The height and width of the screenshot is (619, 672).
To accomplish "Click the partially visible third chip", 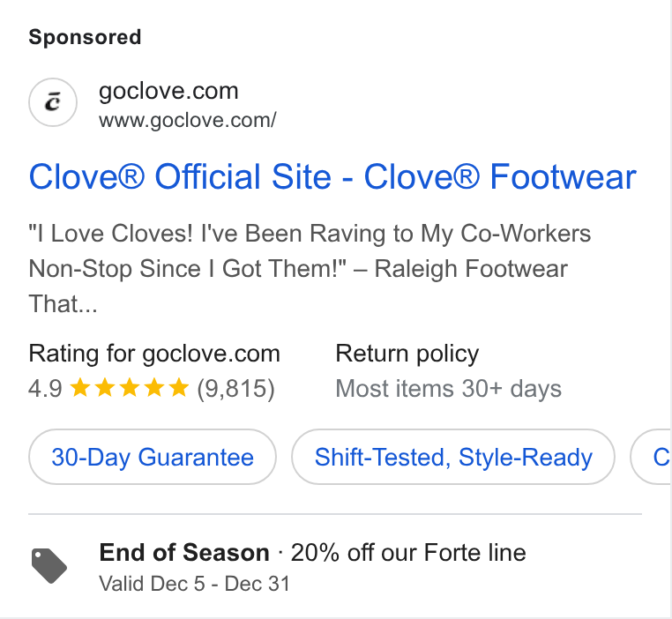I will click(651, 457).
